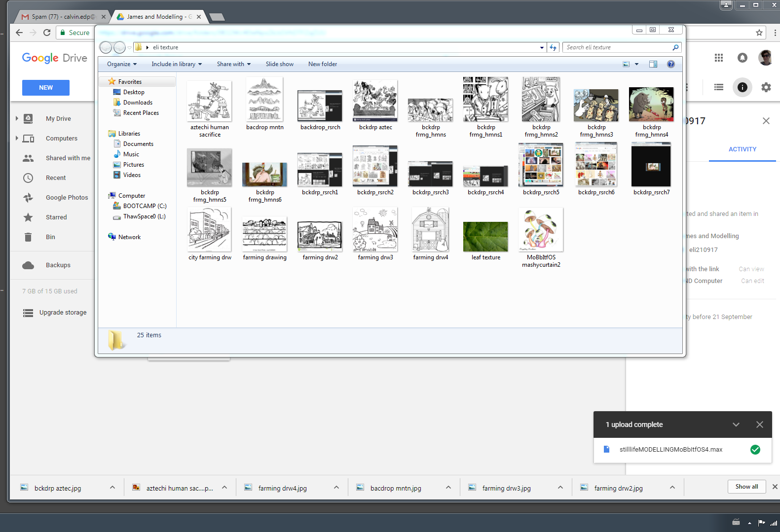Open the notifications bell icon
Viewport: 780px width, 532px height.
pos(742,58)
